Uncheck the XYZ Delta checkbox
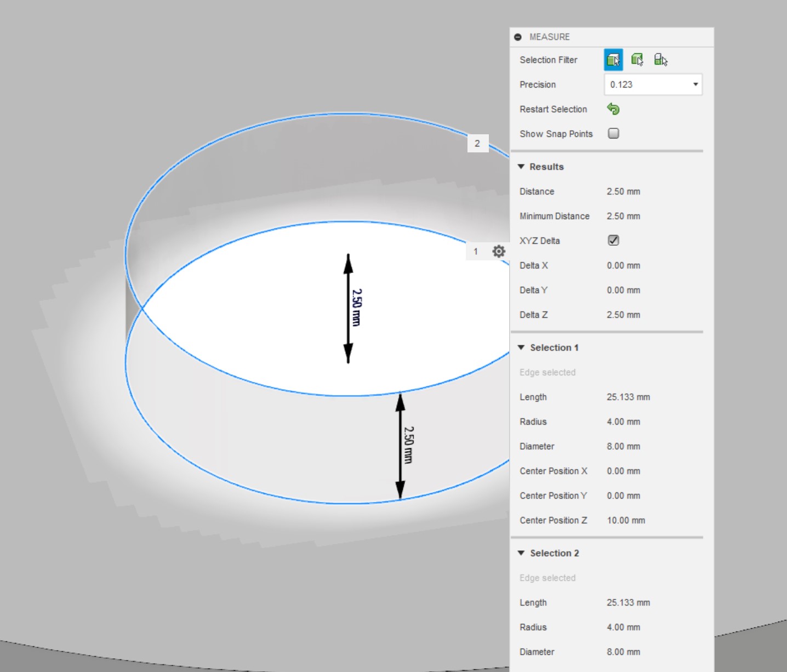787x672 pixels. [x=613, y=241]
